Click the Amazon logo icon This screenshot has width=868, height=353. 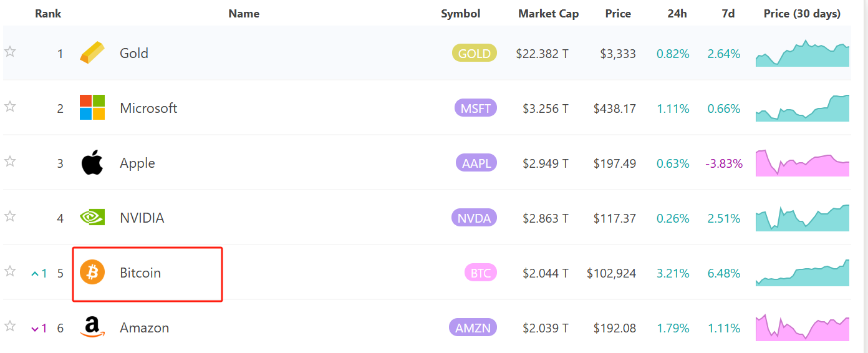click(x=92, y=327)
